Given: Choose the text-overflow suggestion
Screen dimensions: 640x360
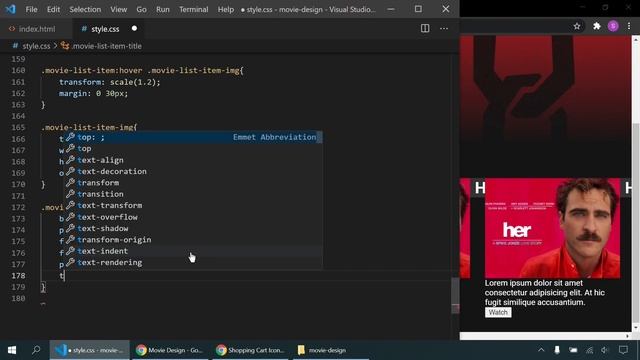Looking at the screenshot, I should click(194, 217).
